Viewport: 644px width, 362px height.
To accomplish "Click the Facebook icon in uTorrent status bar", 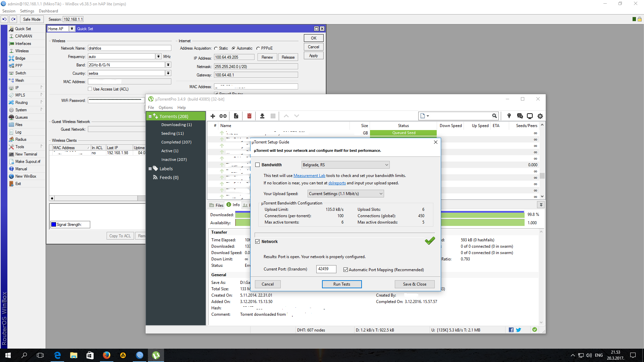I will 511,330.
